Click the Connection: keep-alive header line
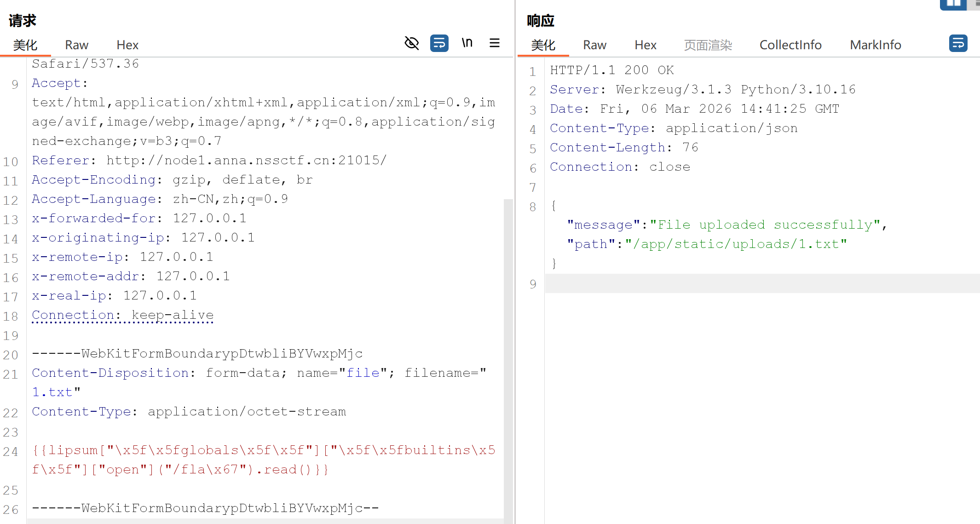Image resolution: width=980 pixels, height=524 pixels. pyautogui.click(x=123, y=315)
